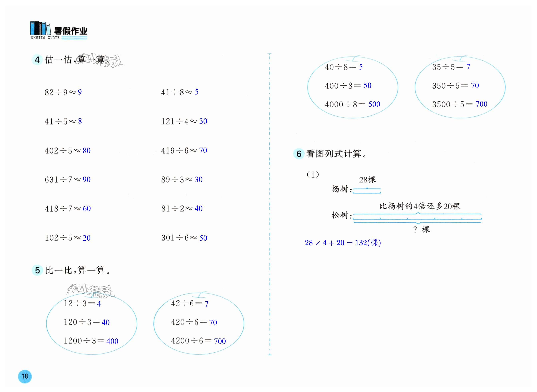Screen dimensions: 537x392
Task: Click the solution 28 × 4 + 20 = 132(棵)
Action: click(x=343, y=243)
